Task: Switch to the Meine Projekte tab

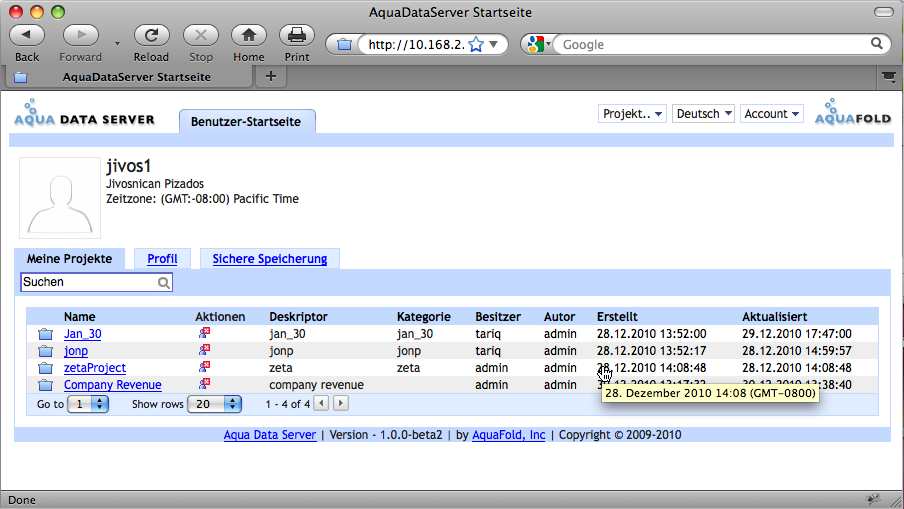Action: [69, 259]
